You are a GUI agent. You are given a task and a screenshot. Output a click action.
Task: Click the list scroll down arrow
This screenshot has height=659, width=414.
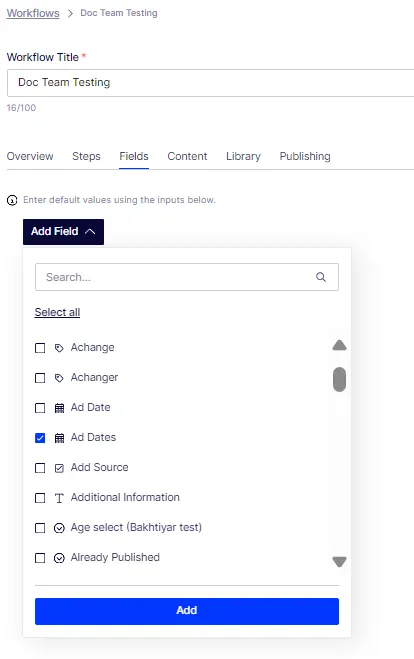tap(339, 562)
